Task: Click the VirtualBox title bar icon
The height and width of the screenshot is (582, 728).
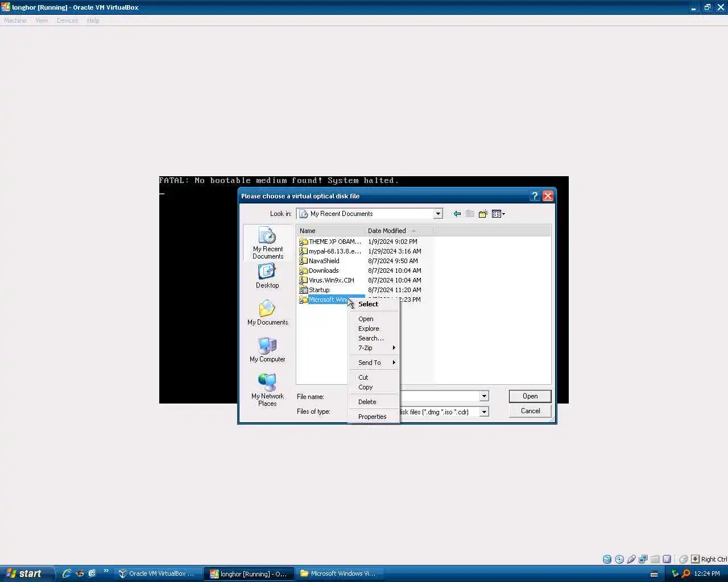Action: [x=6, y=7]
